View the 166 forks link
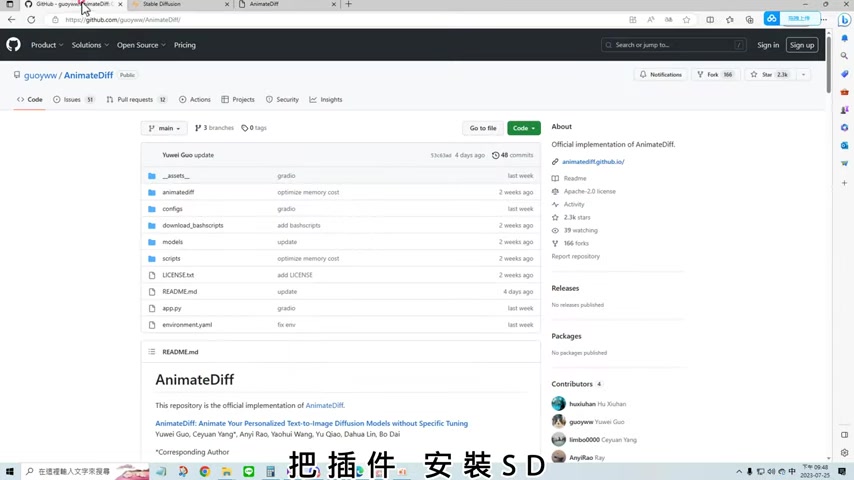854x480 pixels. (x=576, y=244)
